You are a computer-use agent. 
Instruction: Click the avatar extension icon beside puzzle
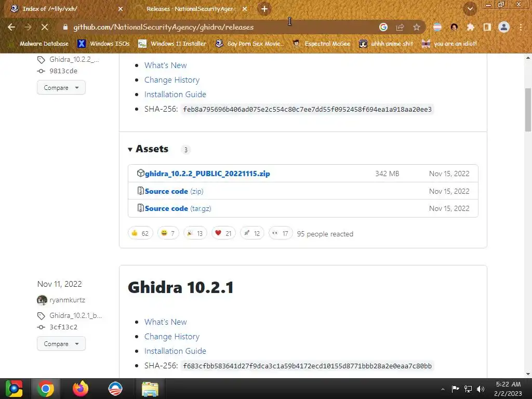[x=454, y=27]
